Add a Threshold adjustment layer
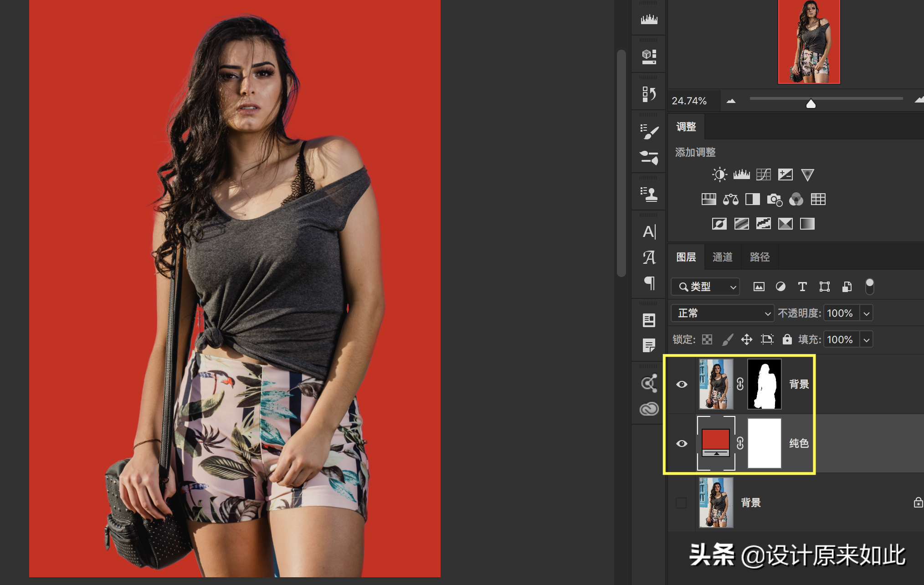924x585 pixels. 763,224
